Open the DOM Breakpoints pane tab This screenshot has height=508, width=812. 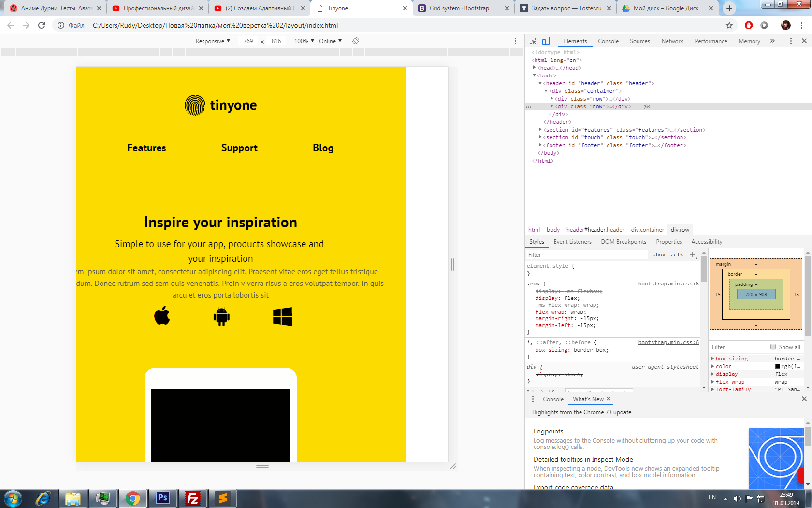pyautogui.click(x=623, y=242)
